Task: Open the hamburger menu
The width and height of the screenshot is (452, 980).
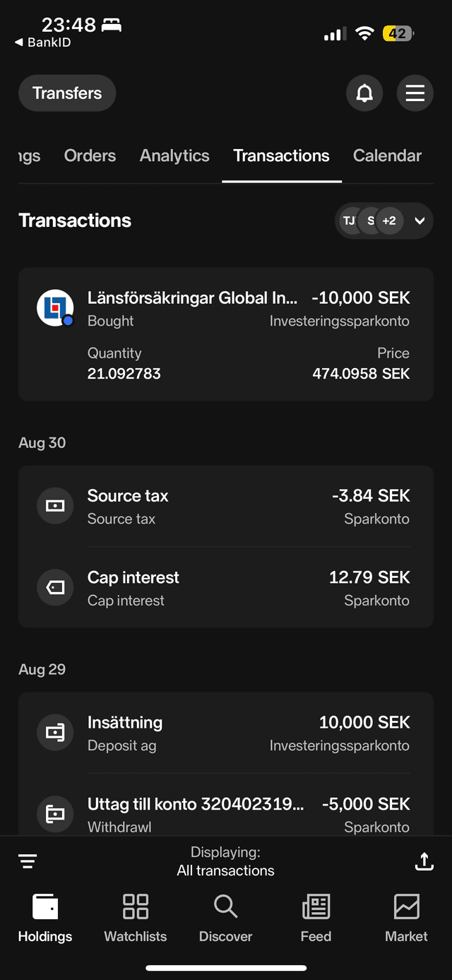Action: 415,93
